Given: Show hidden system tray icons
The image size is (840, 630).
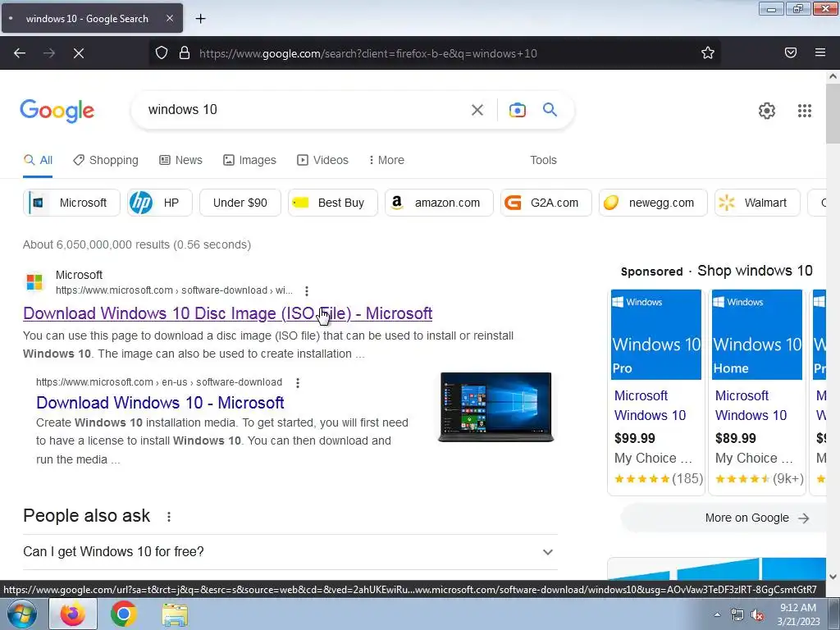Looking at the screenshot, I should pyautogui.click(x=717, y=614).
